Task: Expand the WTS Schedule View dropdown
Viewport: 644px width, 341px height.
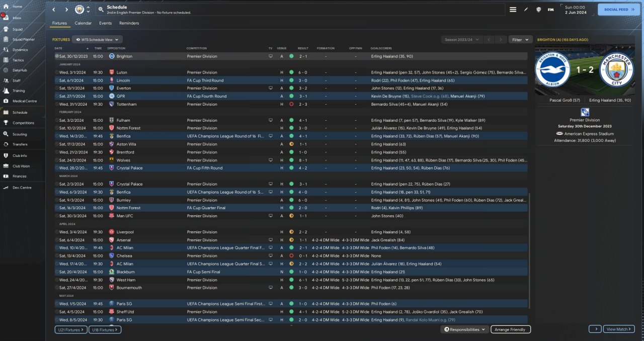Action: pos(97,39)
